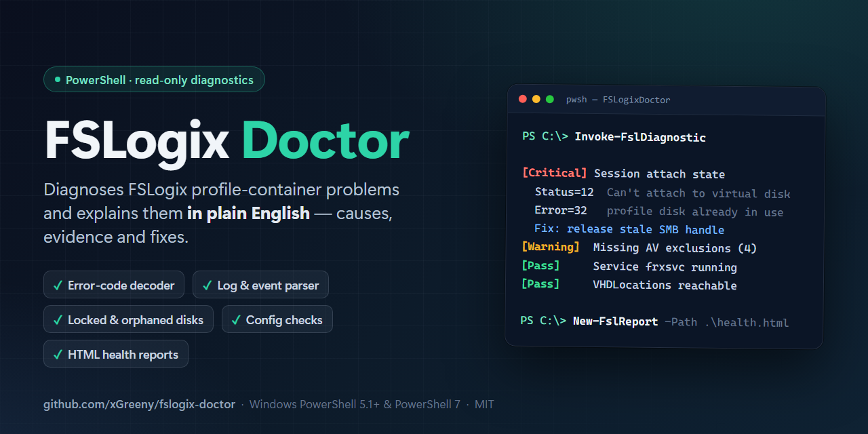Click the Session attach state text
The width and height of the screenshot is (868, 434).
pos(659,174)
